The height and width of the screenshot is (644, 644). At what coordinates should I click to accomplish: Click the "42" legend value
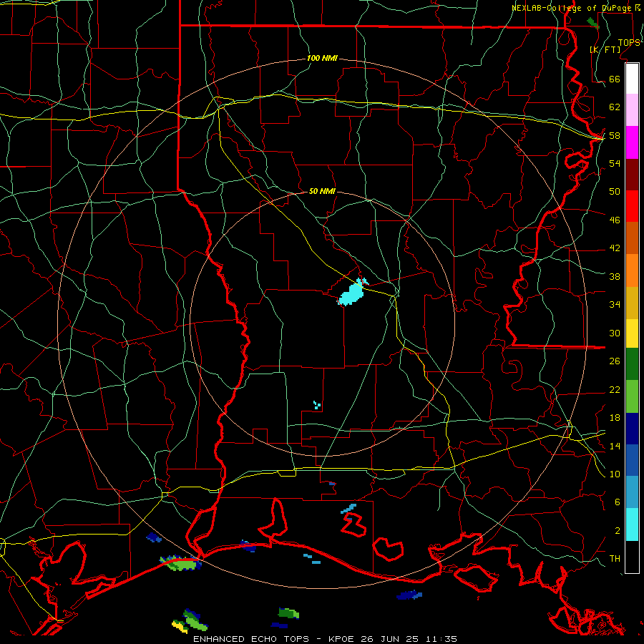pyautogui.click(x=615, y=248)
